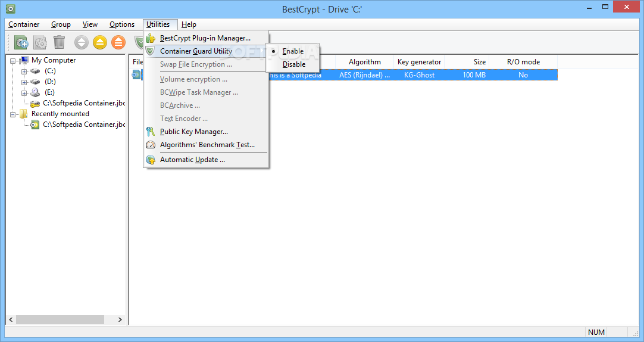The height and width of the screenshot is (342, 644).
Task: Open Automatic Update
Action: coord(206,160)
